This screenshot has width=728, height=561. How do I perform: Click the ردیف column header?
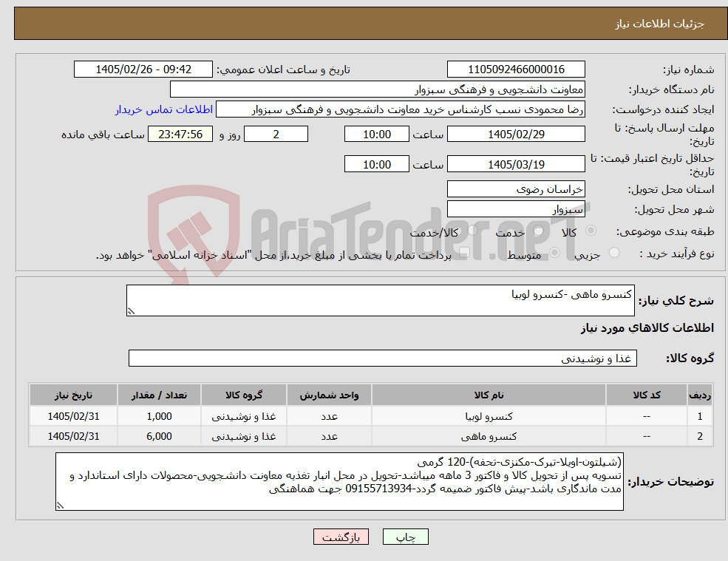(x=700, y=395)
